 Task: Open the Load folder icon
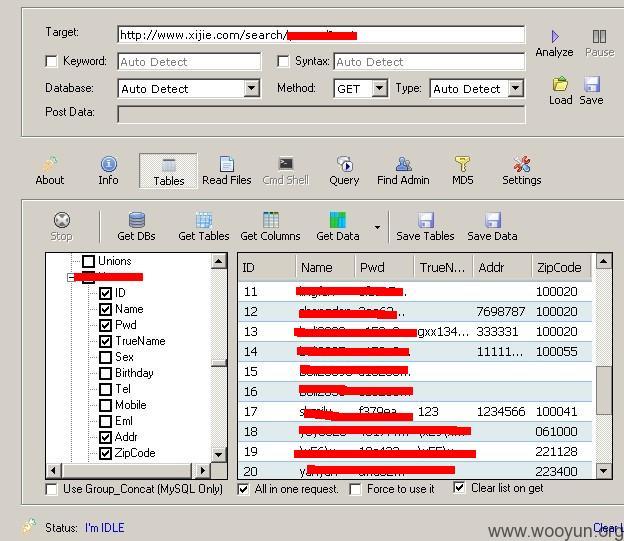point(560,84)
